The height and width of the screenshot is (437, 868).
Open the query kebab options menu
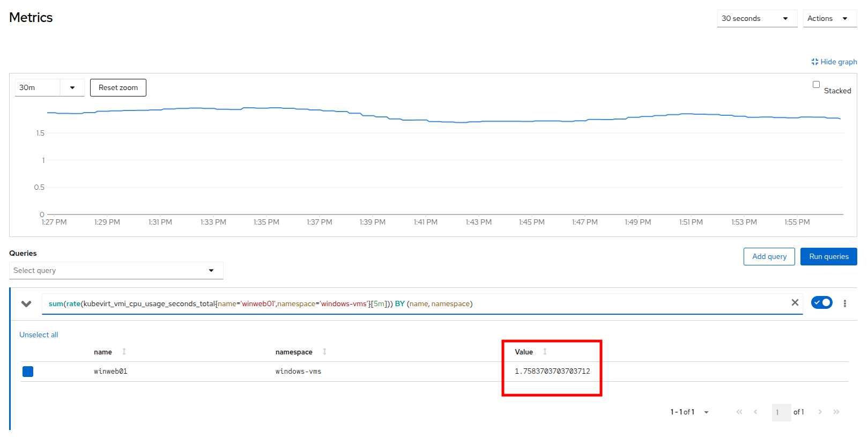[844, 303]
